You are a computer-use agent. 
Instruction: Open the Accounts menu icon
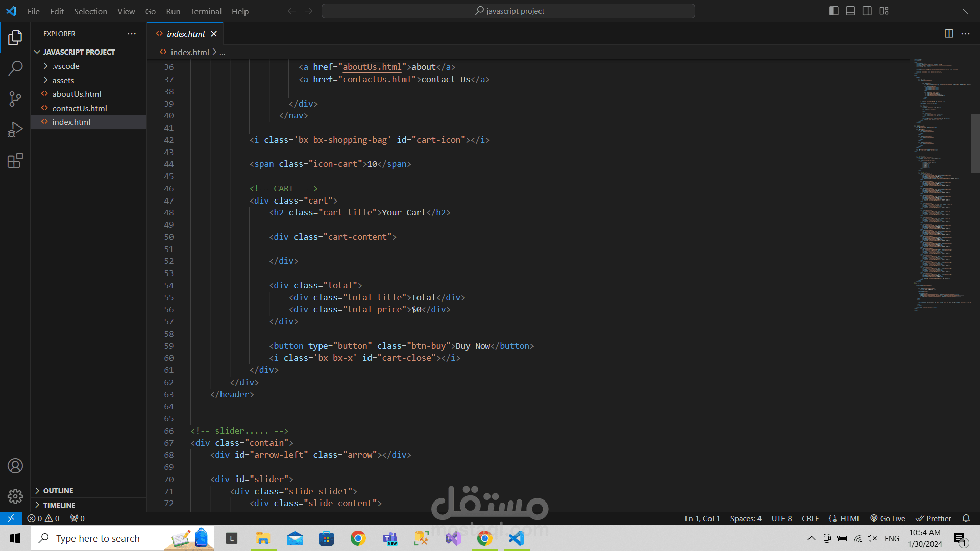(x=15, y=466)
